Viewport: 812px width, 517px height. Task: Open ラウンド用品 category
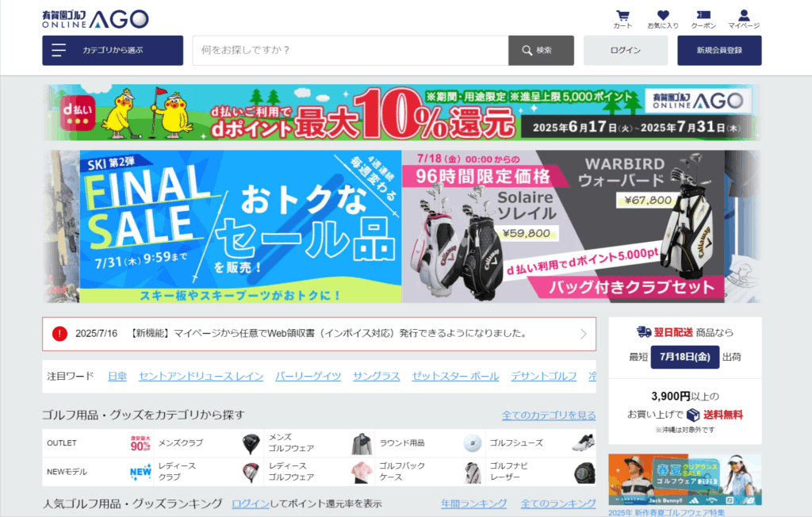click(431, 443)
